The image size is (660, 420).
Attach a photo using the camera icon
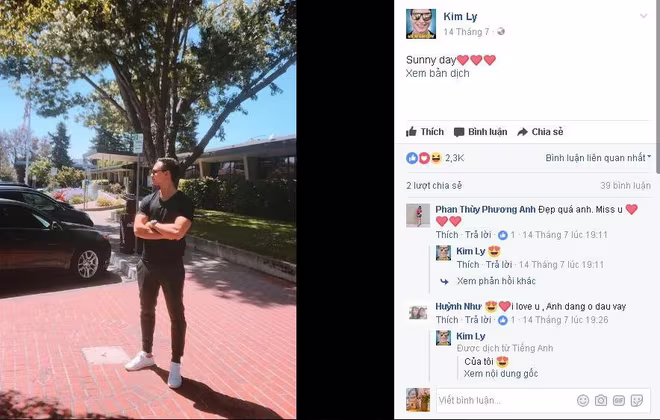point(601,400)
